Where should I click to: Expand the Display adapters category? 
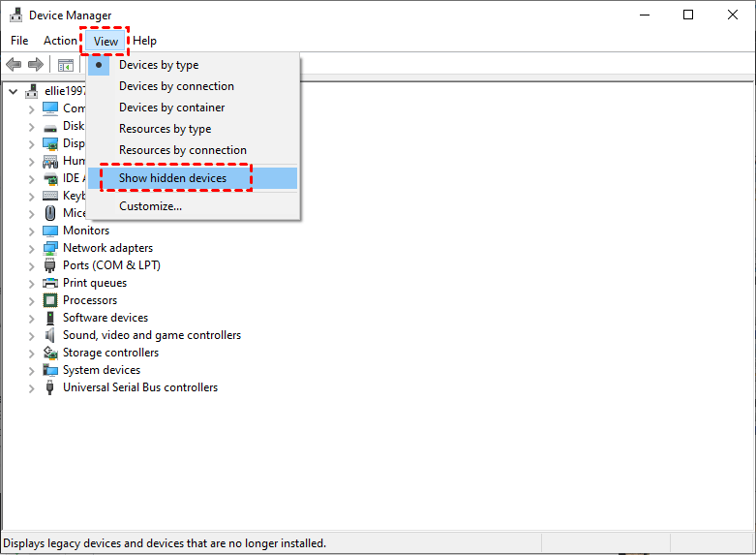(x=32, y=144)
